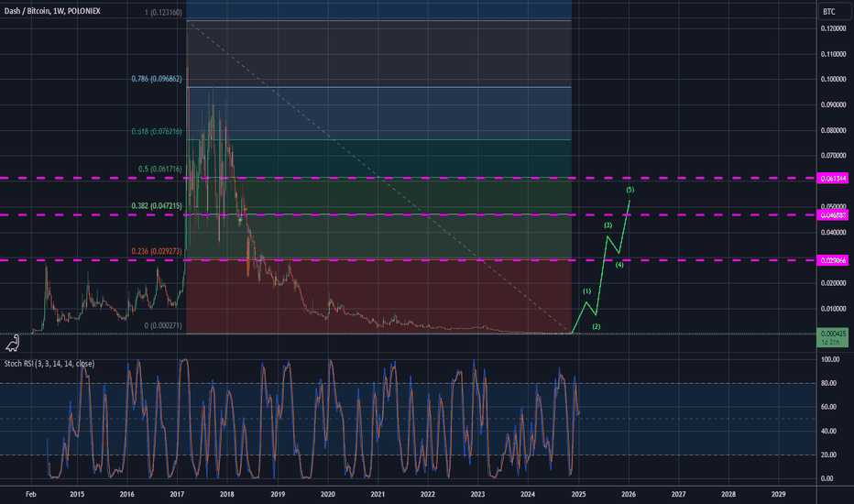Click the 2029 label on time axis
Screen dimensions: 854x504
pos(778,494)
